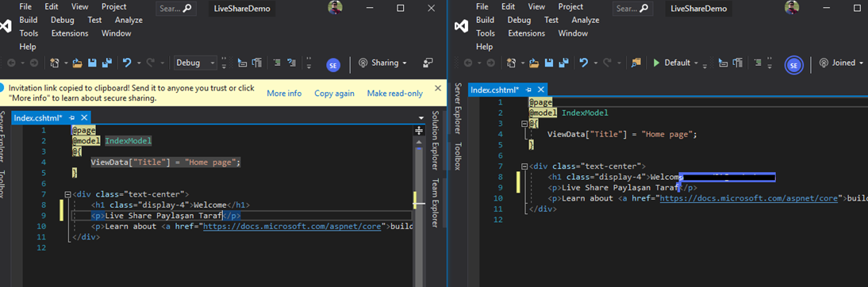The height and width of the screenshot is (287, 868).
Task: Click Save icon in right window toolbar
Action: (x=548, y=63)
